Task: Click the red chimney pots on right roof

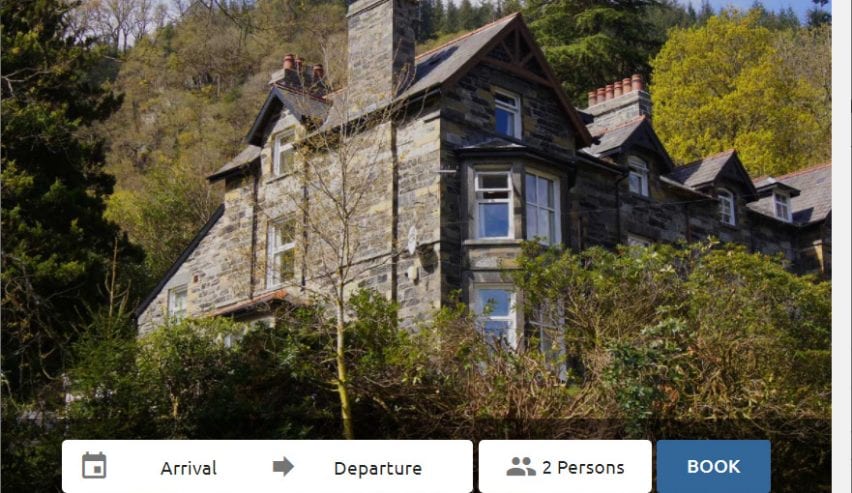Action: (616, 89)
